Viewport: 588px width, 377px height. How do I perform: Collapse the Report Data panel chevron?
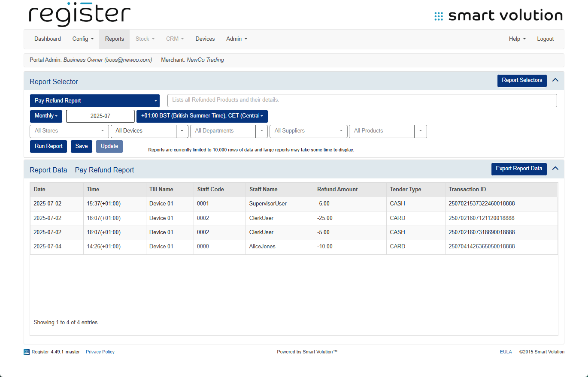pyautogui.click(x=555, y=169)
